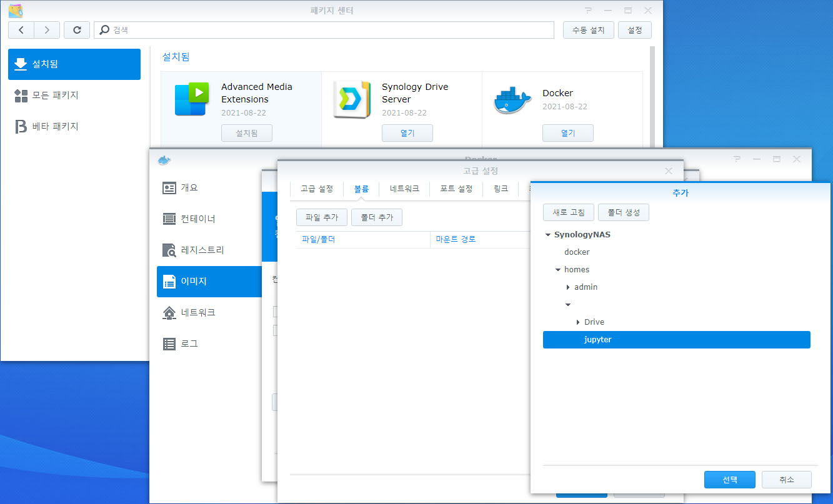
Task: Click the Docker whale package icon
Action: point(512,100)
